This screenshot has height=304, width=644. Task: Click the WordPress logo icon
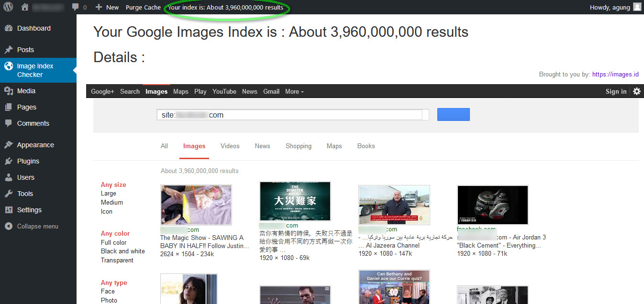(8, 7)
